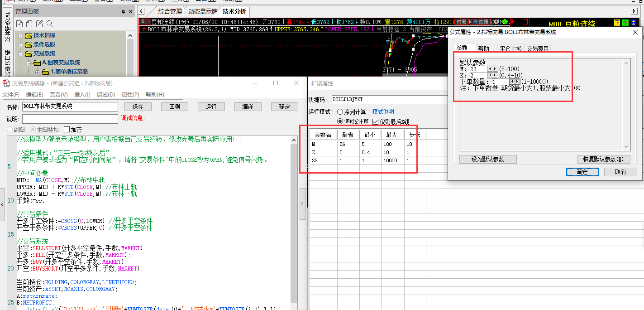Click the blue double-arrow icon at top right
The height and width of the screenshot is (310, 644).
634,23
